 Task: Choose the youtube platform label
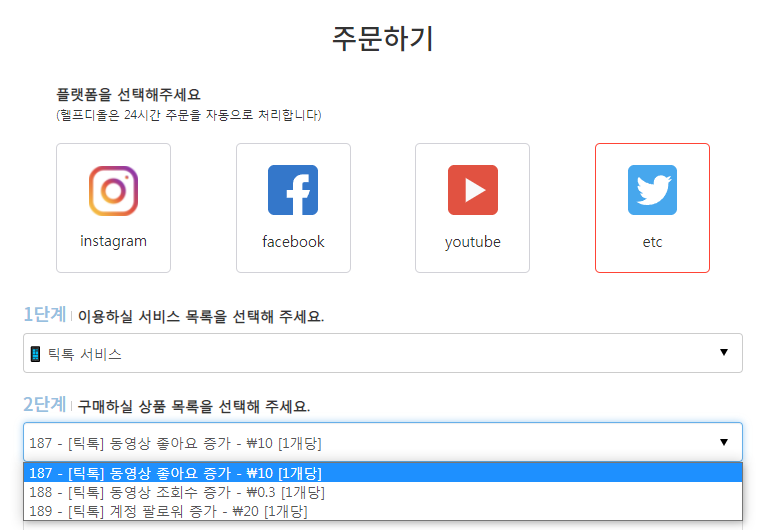pyautogui.click(x=472, y=242)
